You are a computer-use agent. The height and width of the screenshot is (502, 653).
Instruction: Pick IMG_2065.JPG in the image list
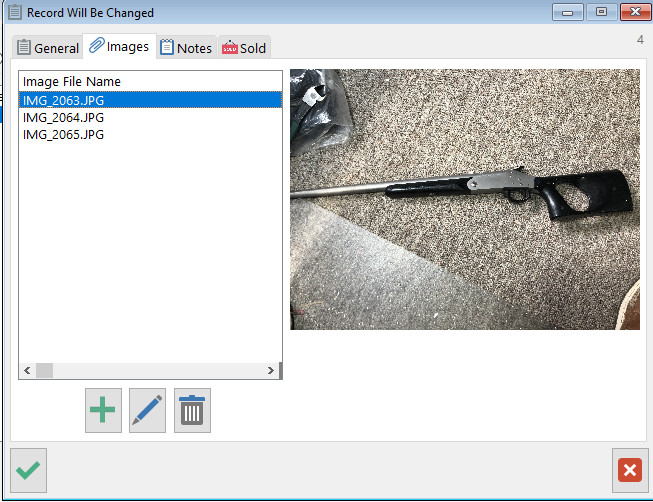click(x=150, y=135)
